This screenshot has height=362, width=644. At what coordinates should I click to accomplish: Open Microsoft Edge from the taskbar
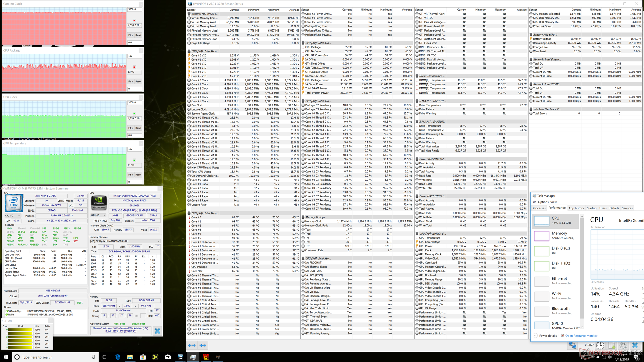118,357
